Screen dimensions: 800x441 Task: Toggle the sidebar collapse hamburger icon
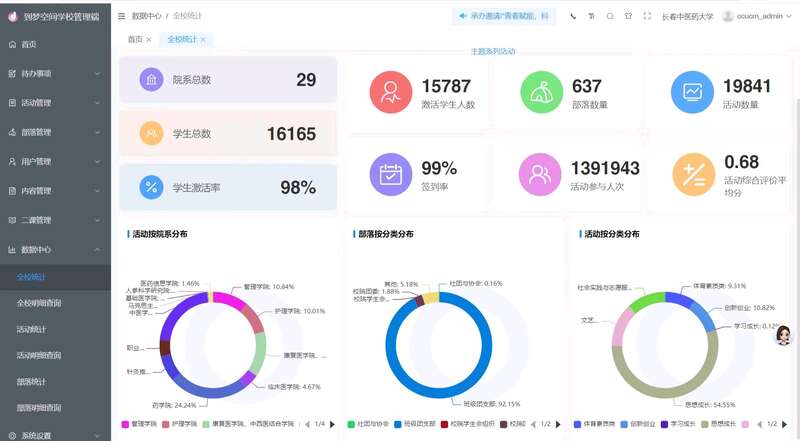coord(122,16)
